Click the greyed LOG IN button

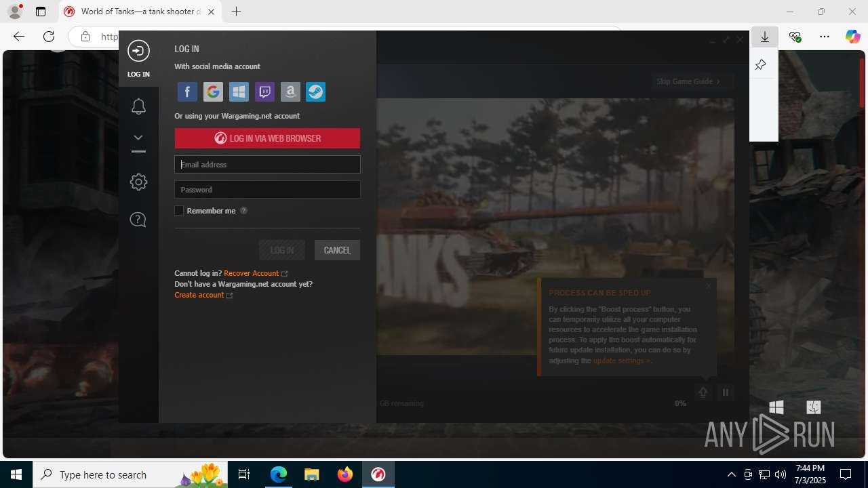(282, 250)
